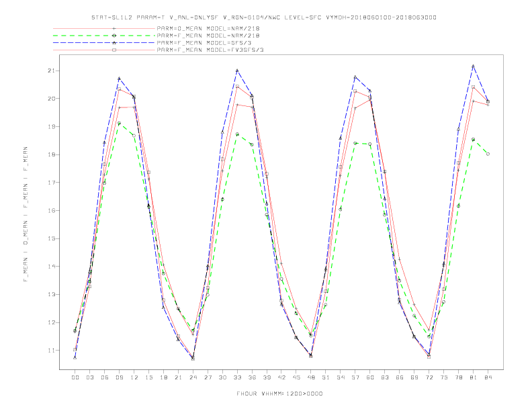Screen dimensions: 532x411
Task: Click the square marker in the legend
Action: point(114,50)
